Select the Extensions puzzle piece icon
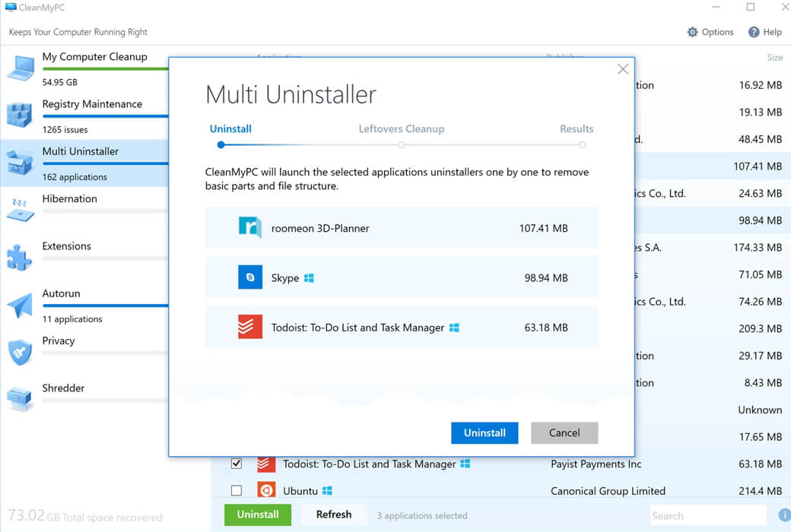 point(19,258)
